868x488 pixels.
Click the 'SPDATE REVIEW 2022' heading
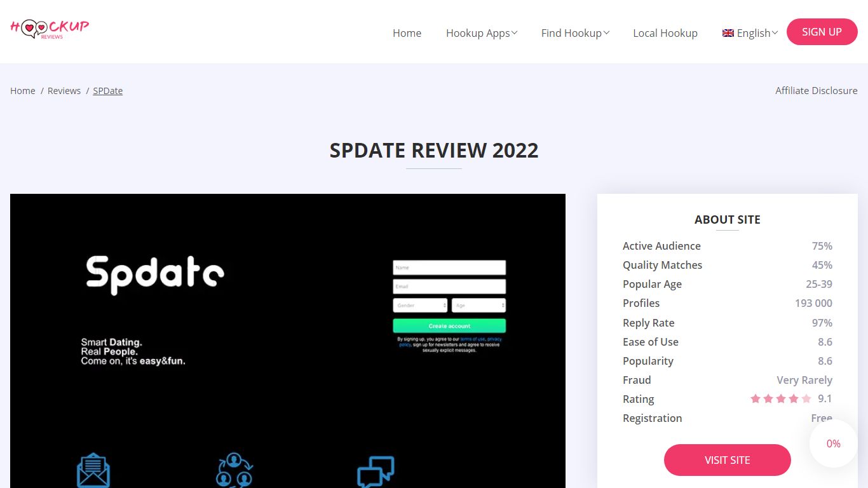point(434,151)
